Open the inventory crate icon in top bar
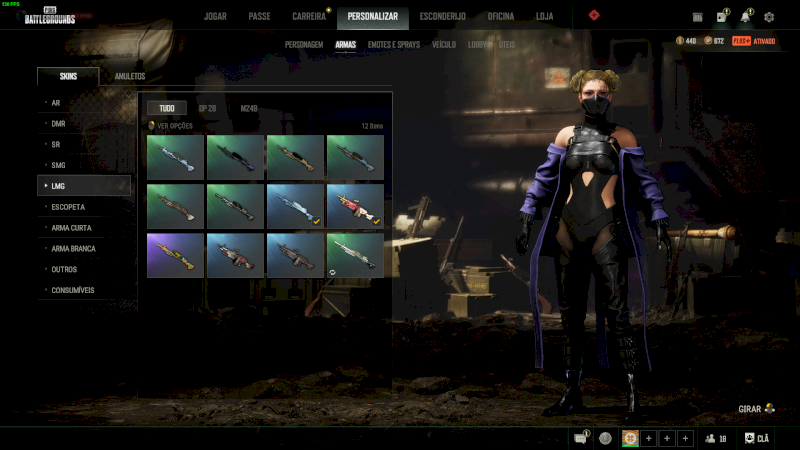 coord(697,17)
